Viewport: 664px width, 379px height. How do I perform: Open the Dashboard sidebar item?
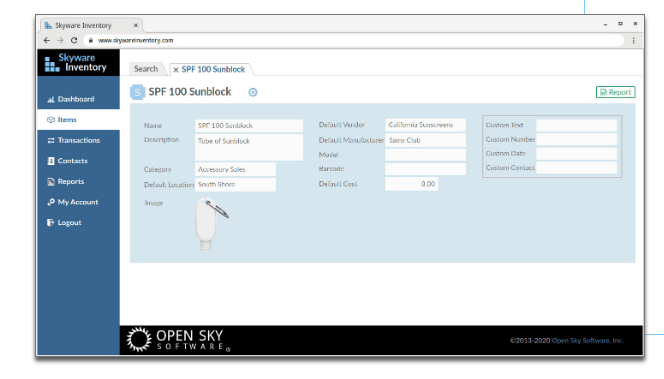click(x=78, y=99)
